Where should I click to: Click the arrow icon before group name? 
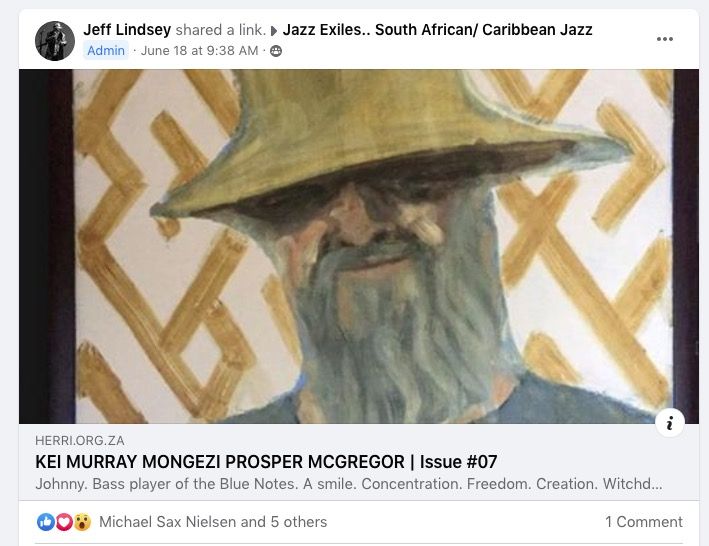274,31
